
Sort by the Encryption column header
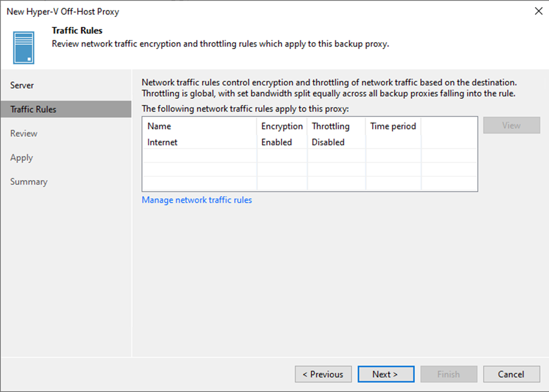pyautogui.click(x=282, y=126)
